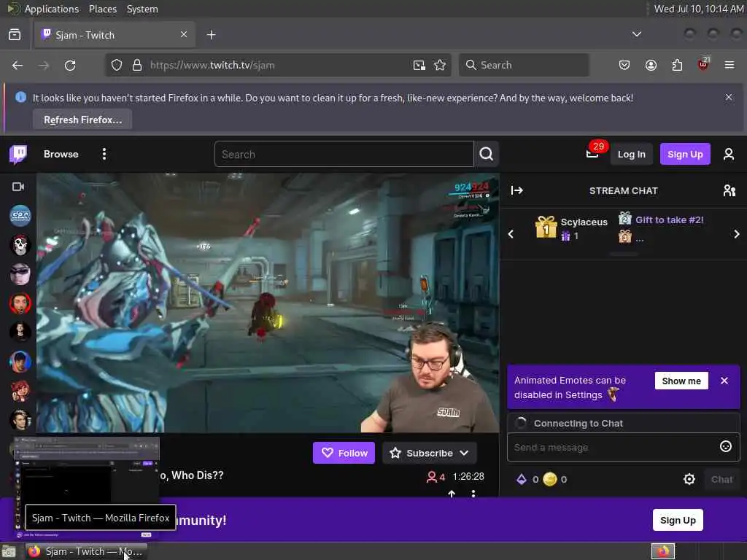Click Sign Up in purple bottom banner
This screenshot has width=747, height=560.
pos(678,520)
